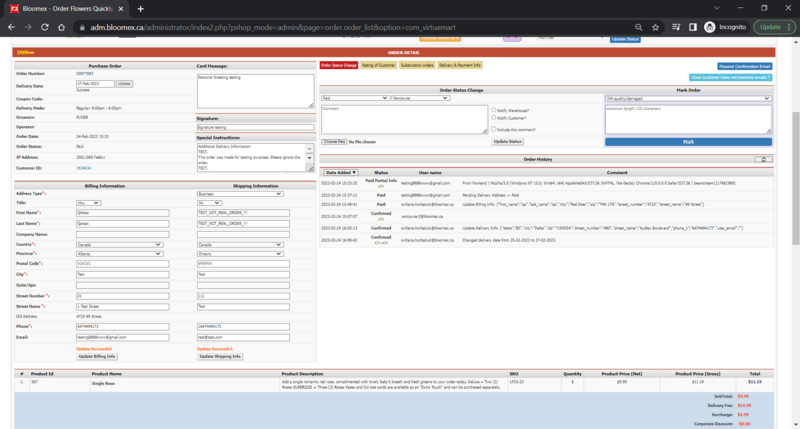Click the Update Status button in Order Status Change
The image size is (800, 429).
point(508,142)
